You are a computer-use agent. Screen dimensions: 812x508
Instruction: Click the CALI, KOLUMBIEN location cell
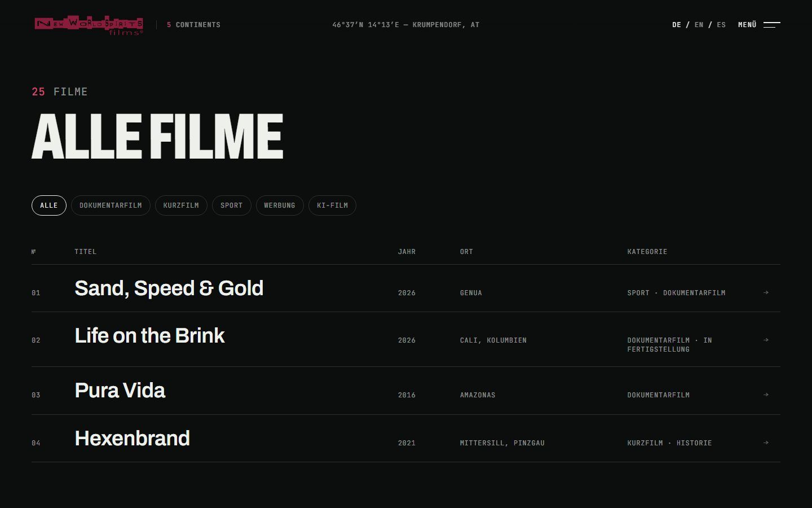(493, 340)
